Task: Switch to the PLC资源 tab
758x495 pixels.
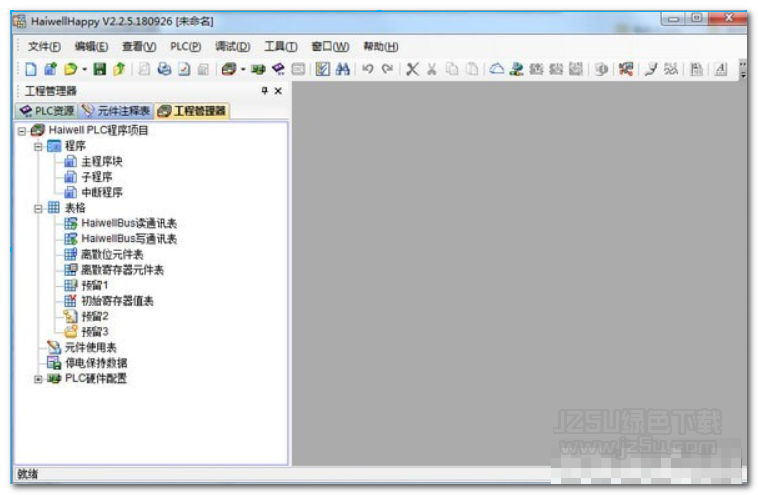Action: [x=46, y=111]
